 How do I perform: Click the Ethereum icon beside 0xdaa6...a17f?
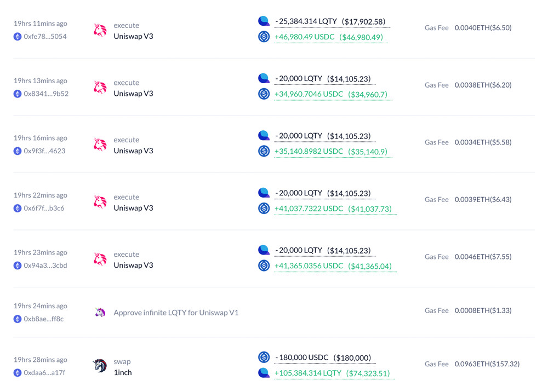[18, 373]
